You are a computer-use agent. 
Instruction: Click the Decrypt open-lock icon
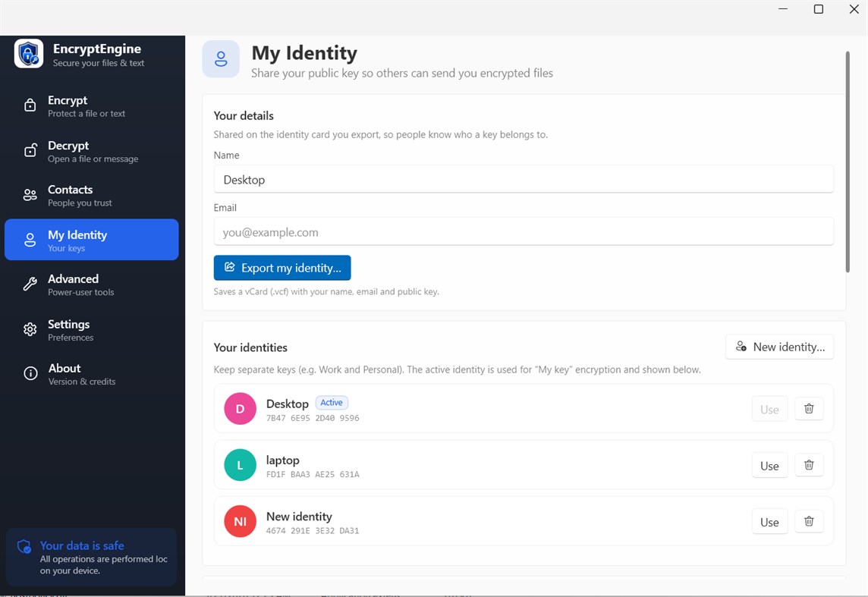click(x=30, y=150)
